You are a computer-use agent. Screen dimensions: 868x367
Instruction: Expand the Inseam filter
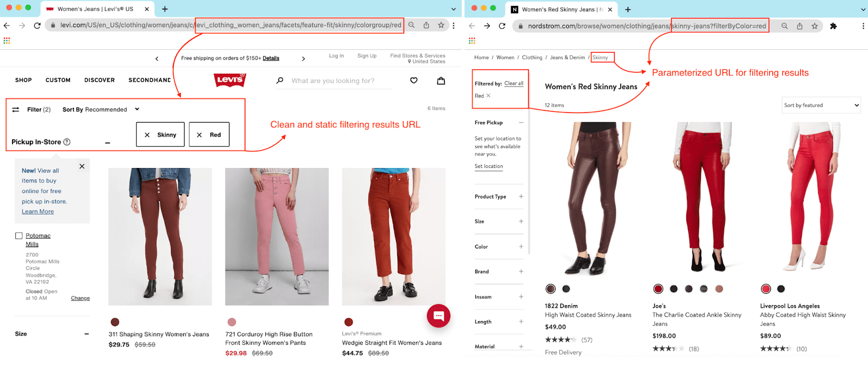[521, 297]
